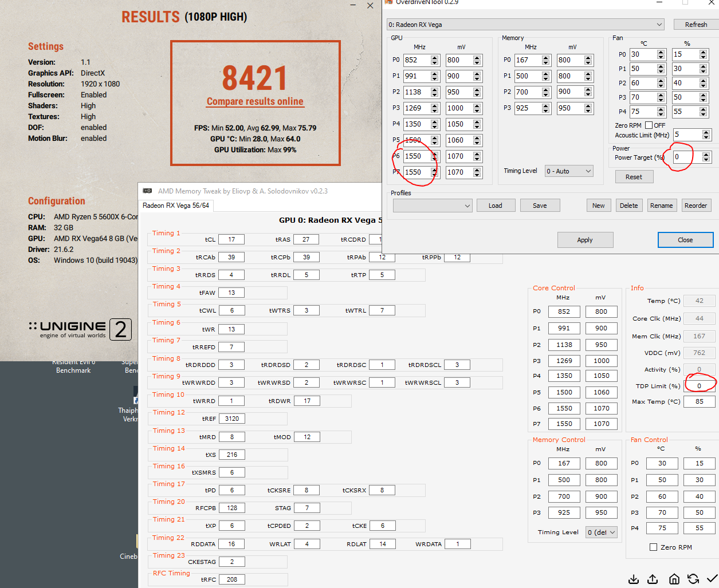
Task: Click the Reorder profiles button
Action: point(696,206)
